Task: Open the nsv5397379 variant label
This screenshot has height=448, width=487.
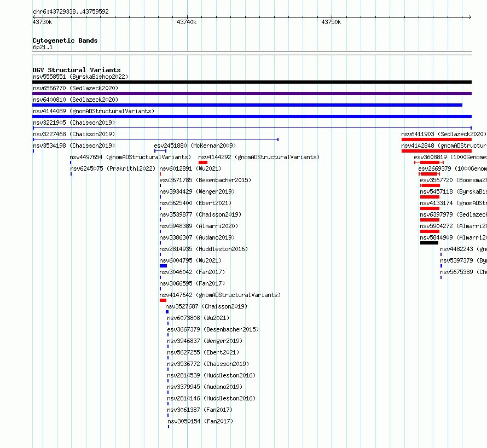Action: point(463,260)
